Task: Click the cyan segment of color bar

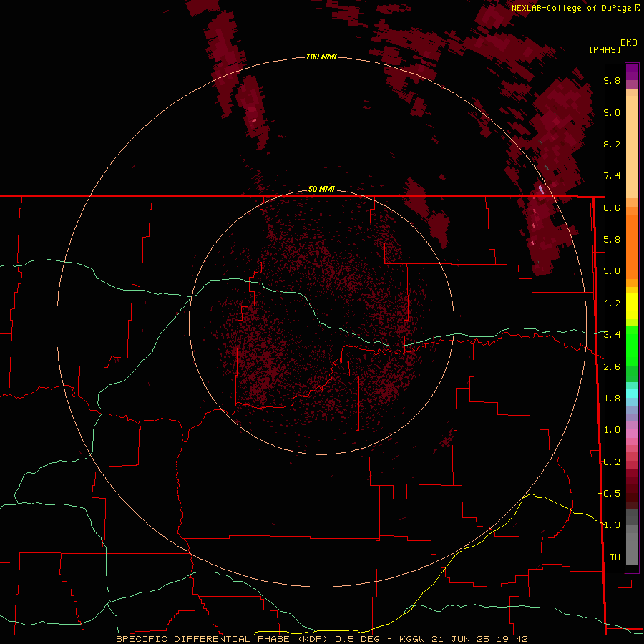Action: [632, 394]
